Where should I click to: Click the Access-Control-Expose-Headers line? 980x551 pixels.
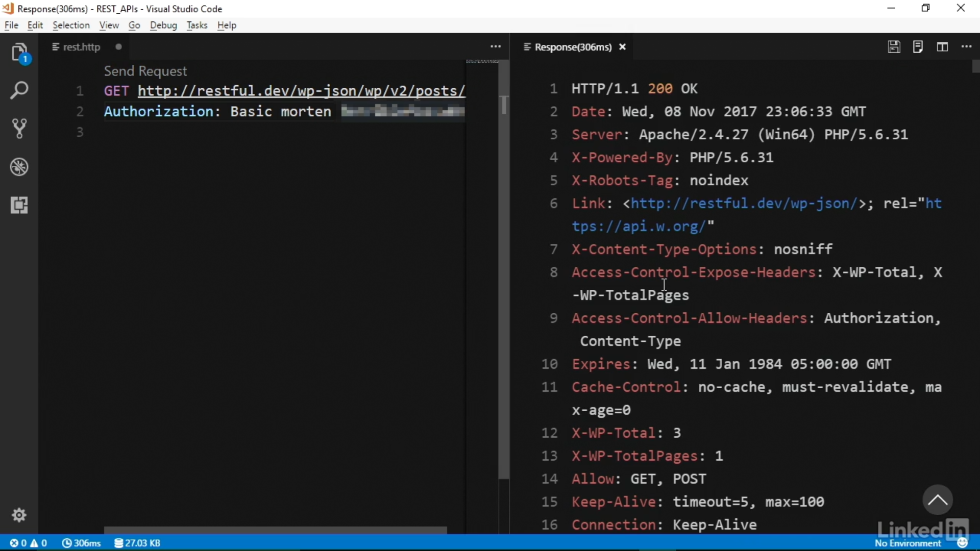pyautogui.click(x=756, y=284)
